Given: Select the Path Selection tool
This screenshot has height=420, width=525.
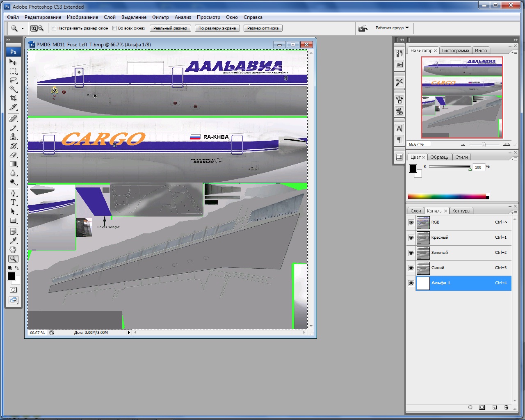Looking at the screenshot, I should coord(13,211).
